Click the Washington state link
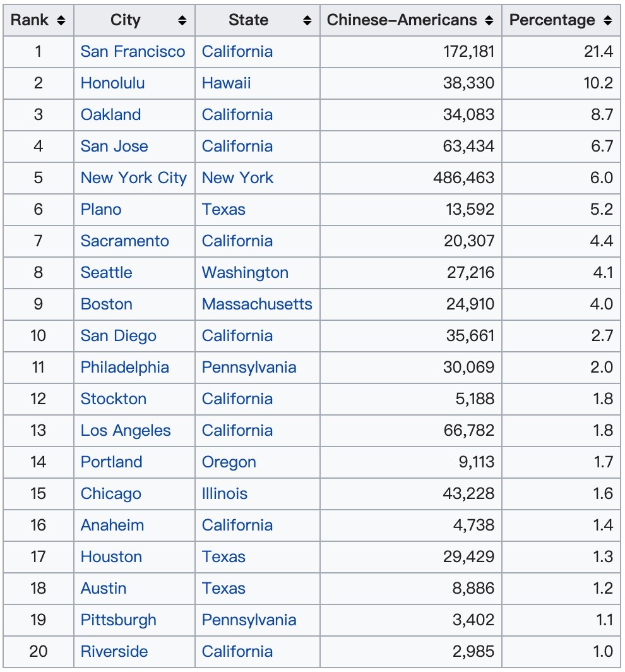This screenshot has width=625, height=672. pyautogui.click(x=245, y=273)
